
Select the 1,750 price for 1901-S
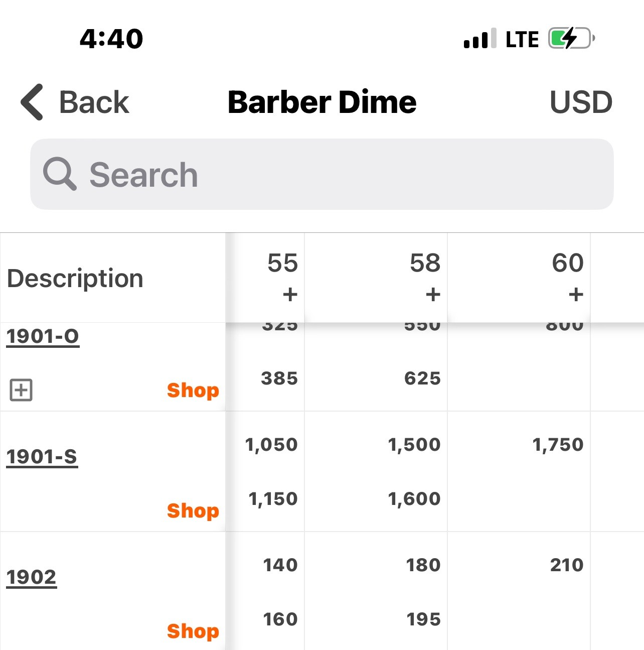click(x=558, y=445)
